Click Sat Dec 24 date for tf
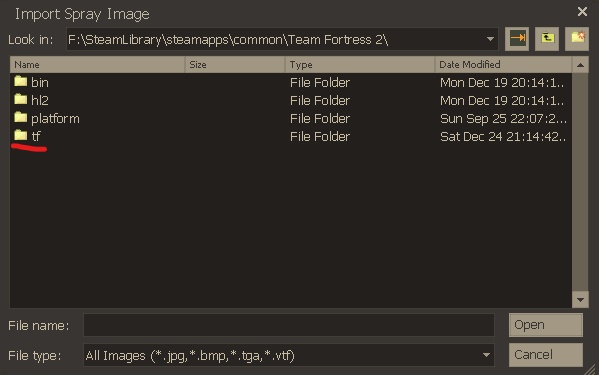This screenshot has height=375, width=599. [503, 136]
